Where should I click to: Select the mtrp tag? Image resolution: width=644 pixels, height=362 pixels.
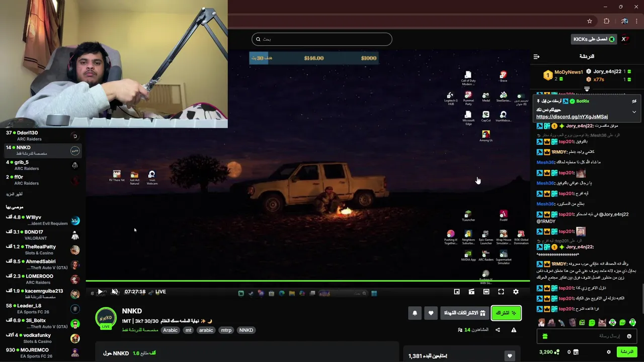pos(226,330)
